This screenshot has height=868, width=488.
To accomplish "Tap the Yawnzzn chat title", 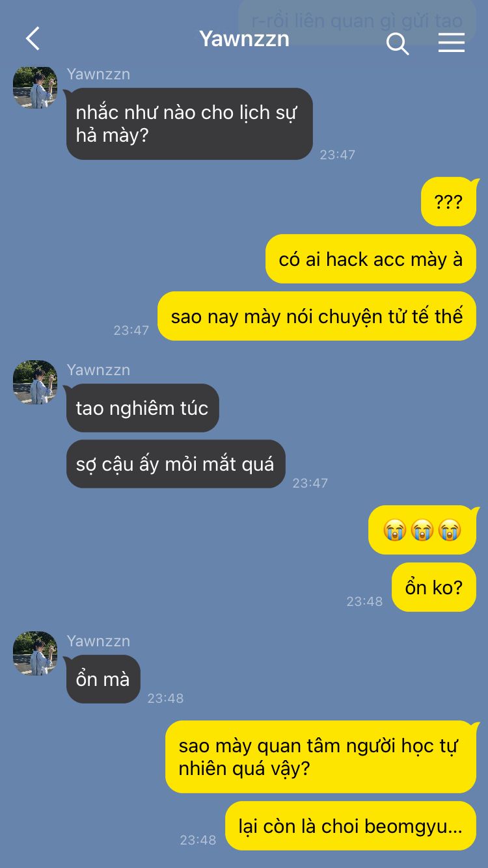I will click(x=244, y=39).
